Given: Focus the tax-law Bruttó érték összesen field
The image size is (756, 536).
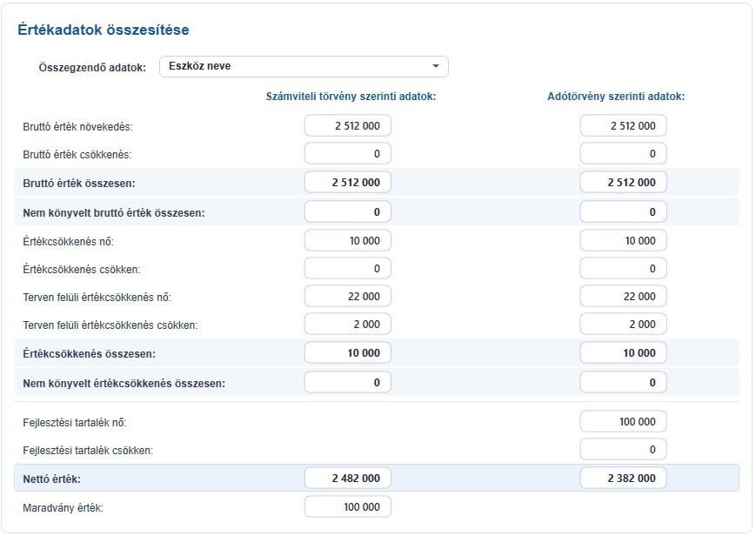Looking at the screenshot, I should [624, 183].
